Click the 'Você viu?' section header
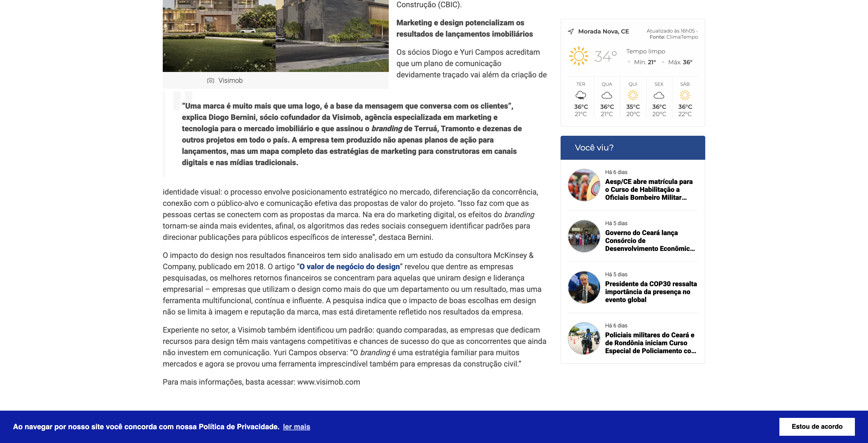The image size is (868, 443). (x=632, y=148)
